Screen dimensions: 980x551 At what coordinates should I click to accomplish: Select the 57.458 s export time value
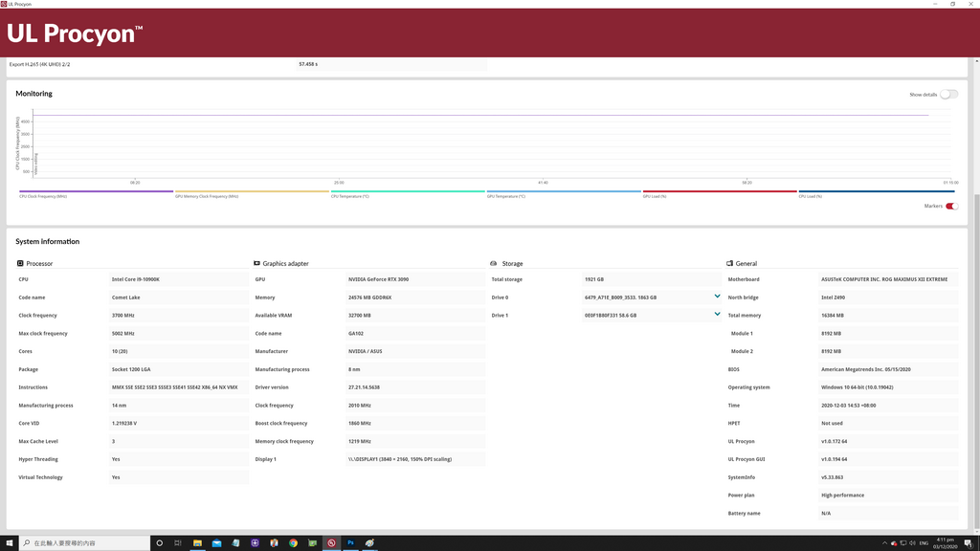pyautogui.click(x=308, y=64)
